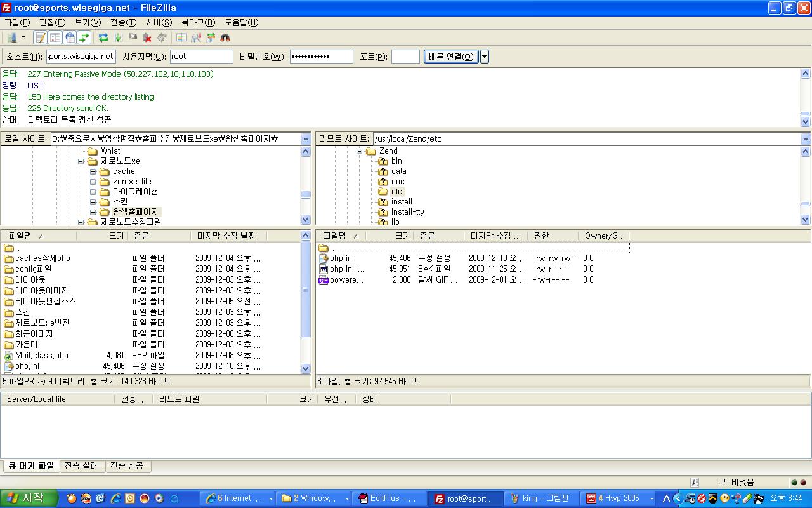Screen dimensions: 812x508
Task: Open the 파일(F) menu
Action: tap(17, 22)
